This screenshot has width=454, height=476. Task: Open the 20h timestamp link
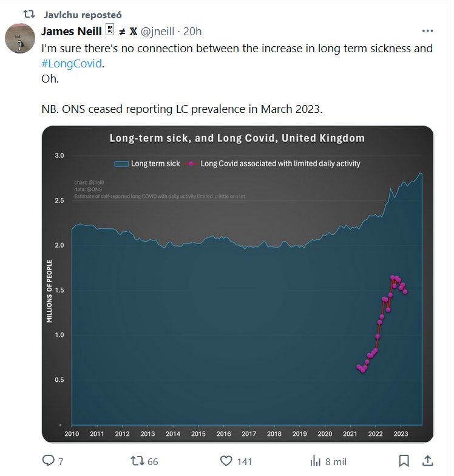[192, 31]
